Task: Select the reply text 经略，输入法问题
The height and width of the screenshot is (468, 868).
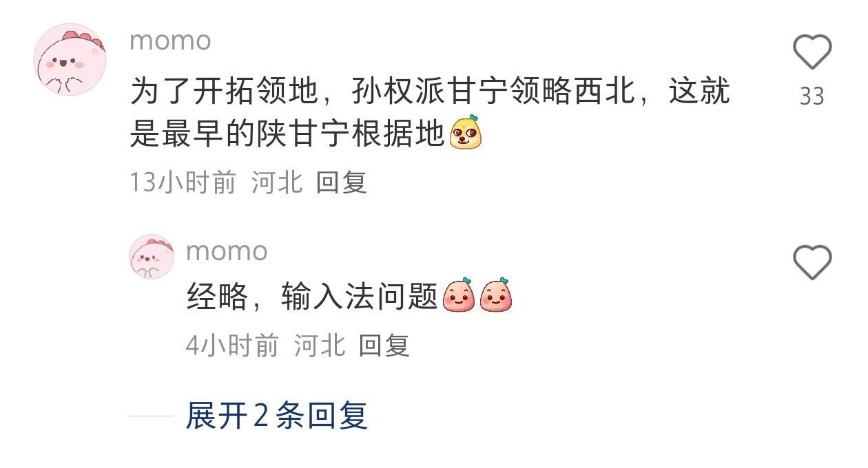Action: tap(312, 297)
